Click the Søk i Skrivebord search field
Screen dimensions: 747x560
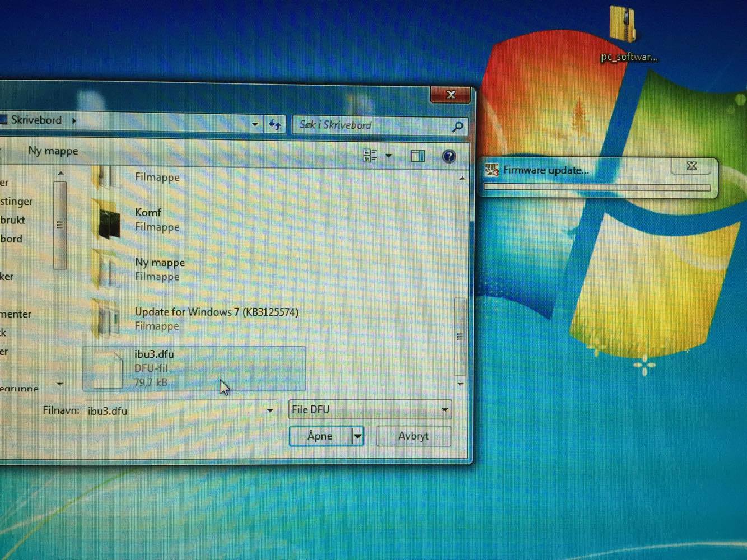coord(372,125)
